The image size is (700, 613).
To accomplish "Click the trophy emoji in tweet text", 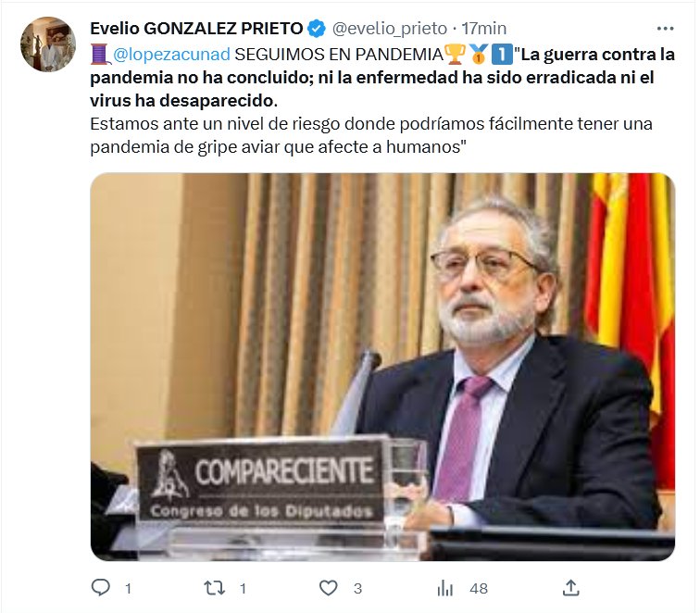I will [x=455, y=54].
